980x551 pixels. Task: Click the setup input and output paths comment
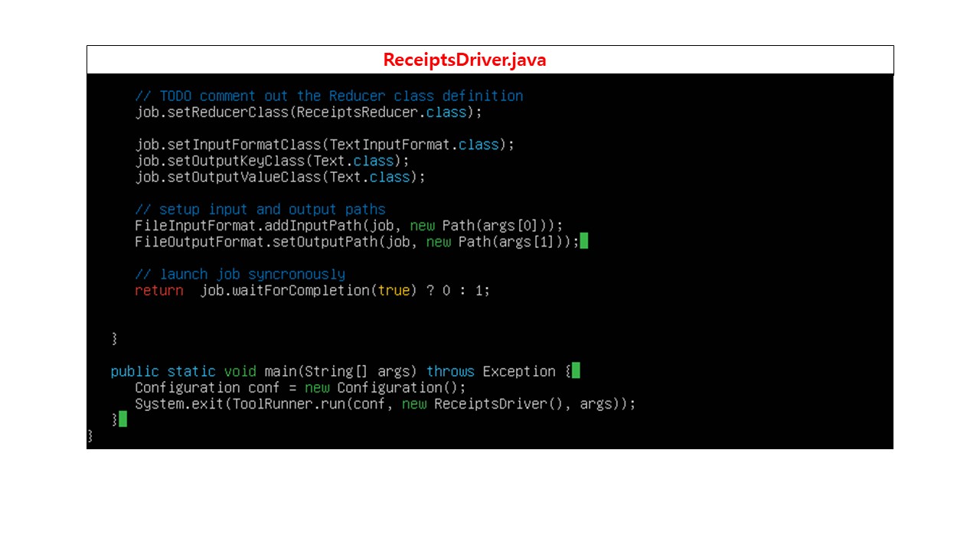(260, 209)
